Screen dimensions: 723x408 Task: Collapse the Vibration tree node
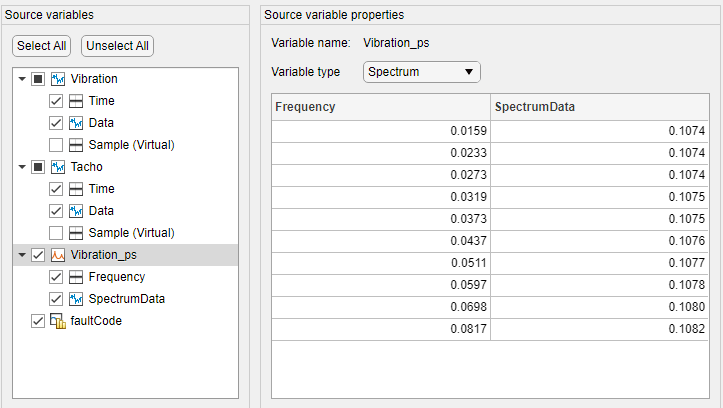tap(22, 79)
